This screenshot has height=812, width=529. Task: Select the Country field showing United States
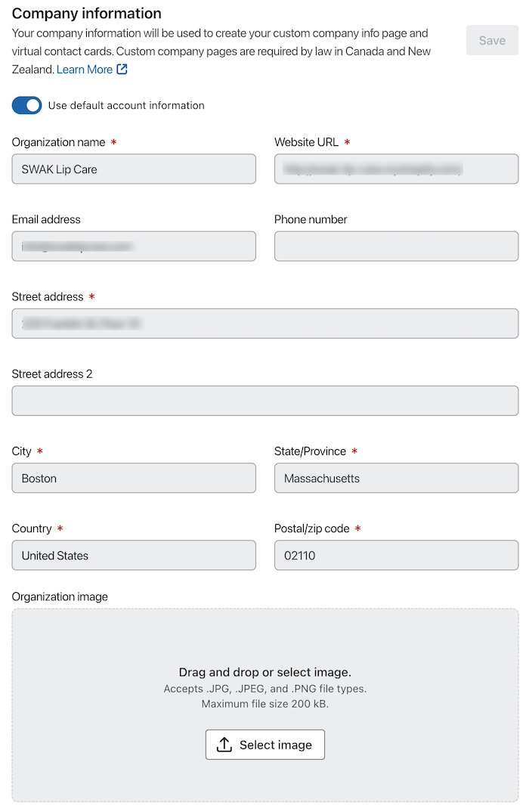(x=133, y=555)
